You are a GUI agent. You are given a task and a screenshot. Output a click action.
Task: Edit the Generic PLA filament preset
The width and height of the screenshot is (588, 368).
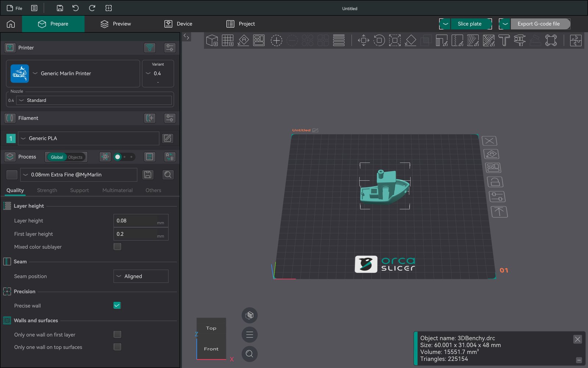[x=168, y=138]
